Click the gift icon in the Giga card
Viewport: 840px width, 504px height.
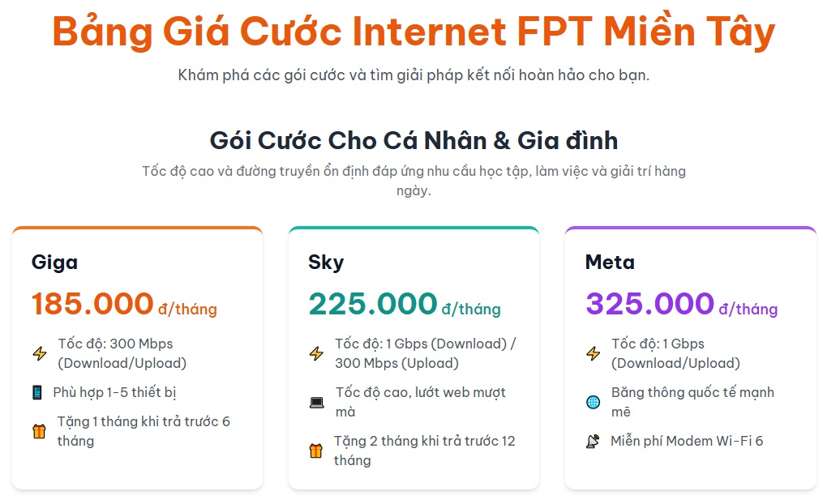coord(39,431)
